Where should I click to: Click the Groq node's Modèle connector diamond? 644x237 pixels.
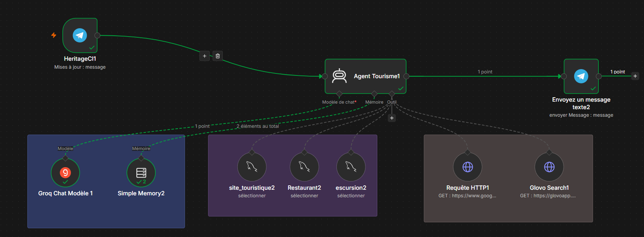pyautogui.click(x=65, y=158)
